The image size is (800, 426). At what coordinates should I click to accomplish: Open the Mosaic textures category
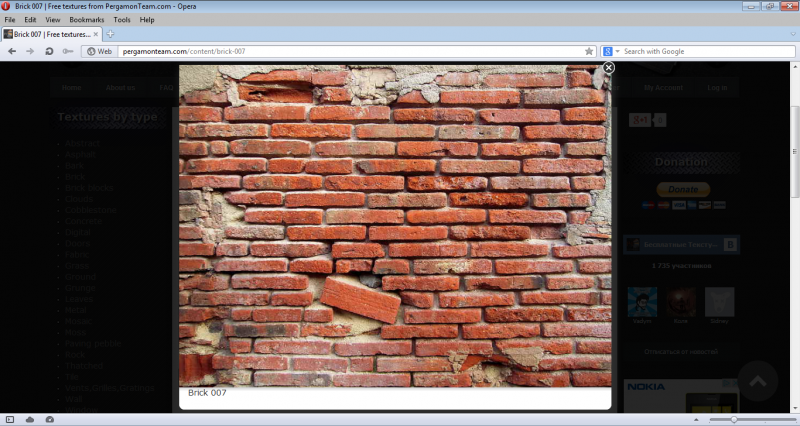pos(79,321)
